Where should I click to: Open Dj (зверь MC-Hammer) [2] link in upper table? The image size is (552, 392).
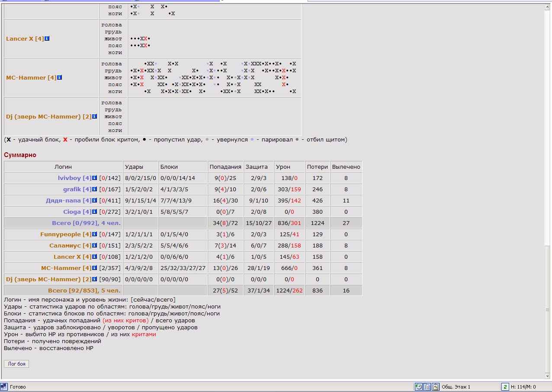pyautogui.click(x=48, y=116)
